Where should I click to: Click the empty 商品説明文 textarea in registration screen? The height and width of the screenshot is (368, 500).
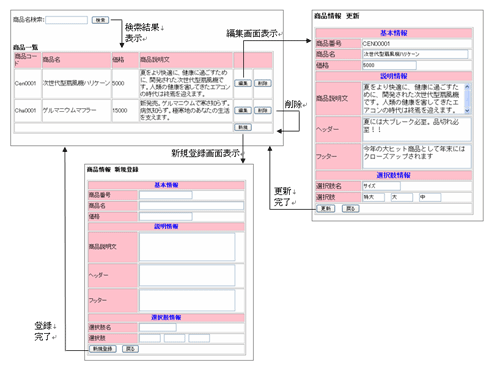tap(187, 247)
